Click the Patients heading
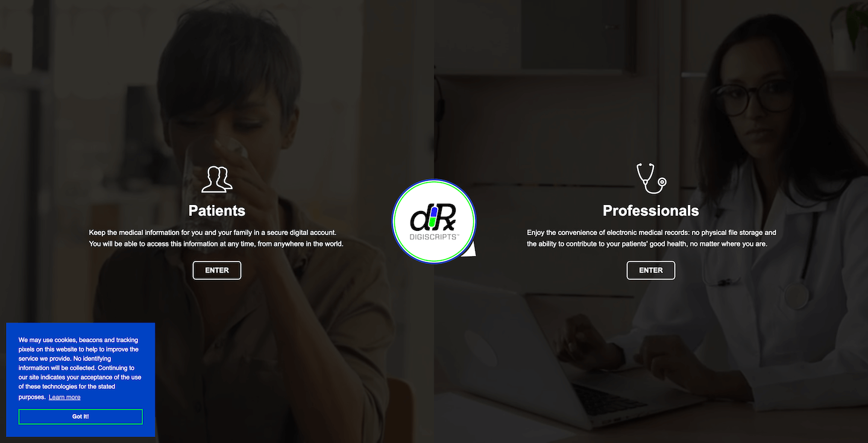Screen dimensions: 868x443 pyautogui.click(x=217, y=210)
